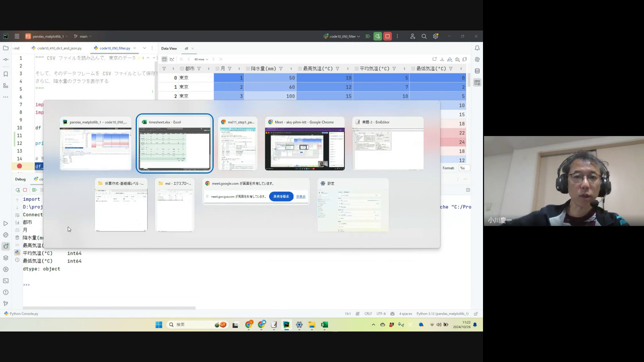The height and width of the screenshot is (362, 644).
Task: Open the main branch dropdown
Action: (x=83, y=37)
